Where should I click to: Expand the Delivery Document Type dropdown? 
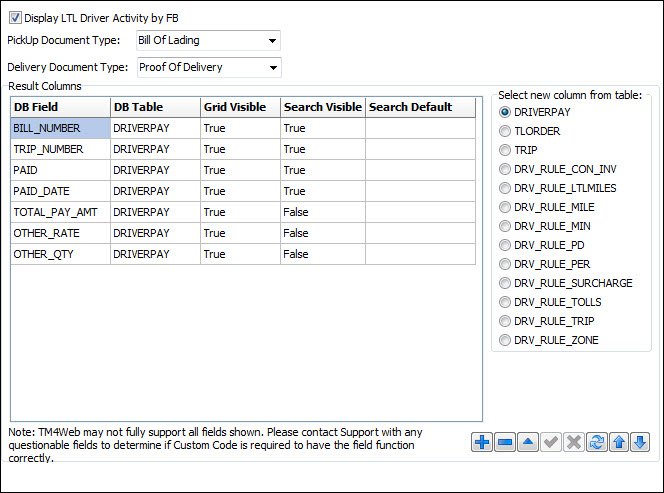point(272,68)
